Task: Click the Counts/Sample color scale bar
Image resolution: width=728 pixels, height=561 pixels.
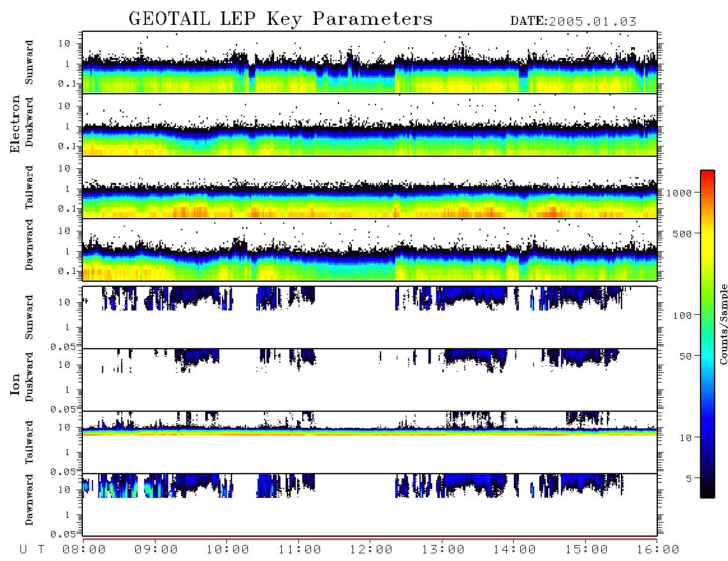Action: [x=708, y=334]
